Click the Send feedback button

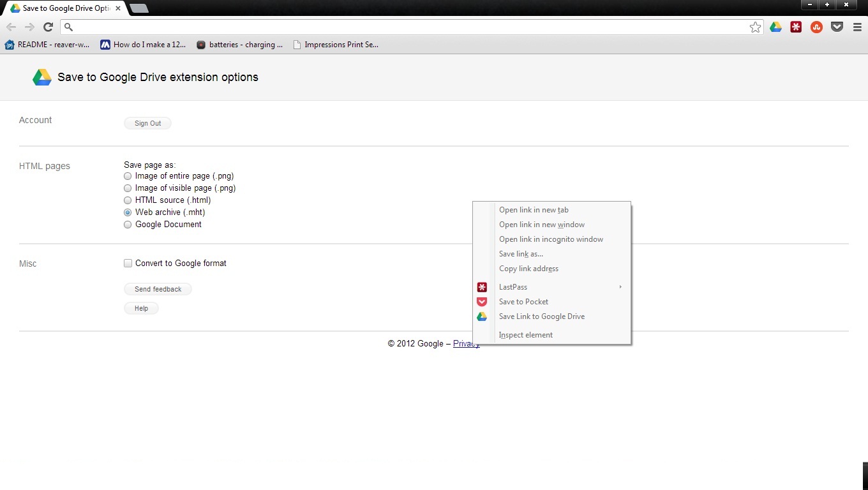(158, 289)
